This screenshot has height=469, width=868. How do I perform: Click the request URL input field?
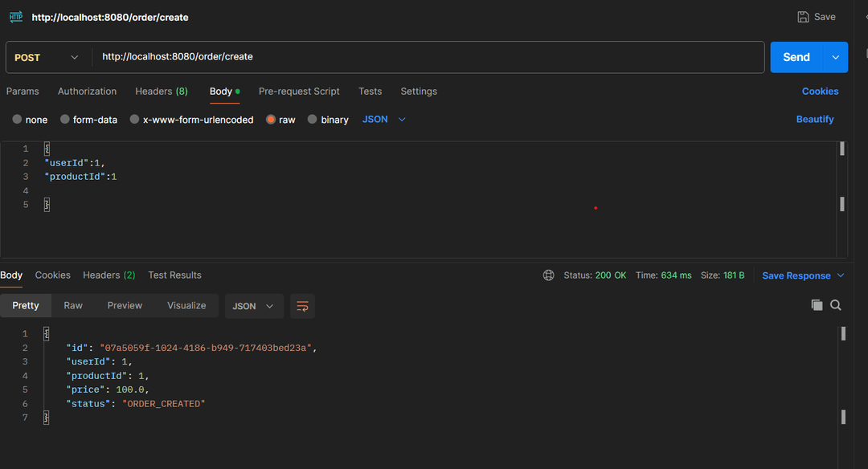pyautogui.click(x=426, y=58)
